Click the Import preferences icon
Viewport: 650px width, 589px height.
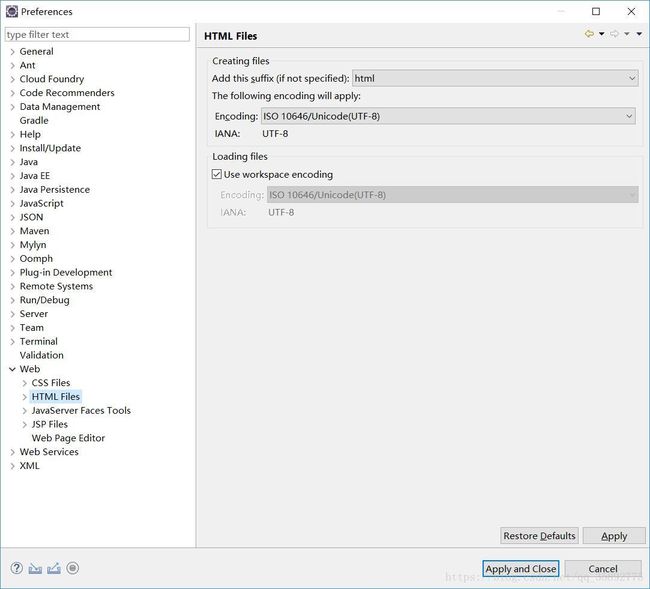pos(35,568)
